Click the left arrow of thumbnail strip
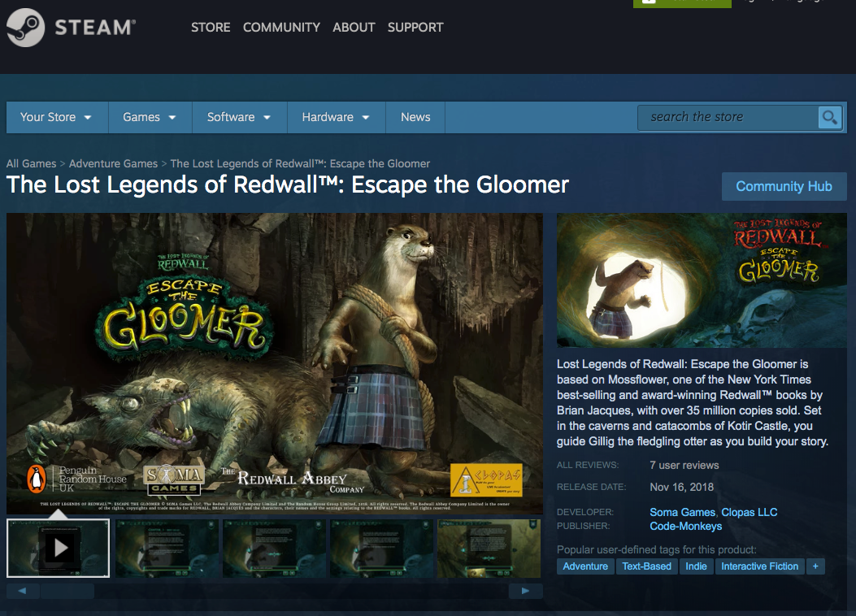Screen dimensions: 856x616 click(x=23, y=591)
